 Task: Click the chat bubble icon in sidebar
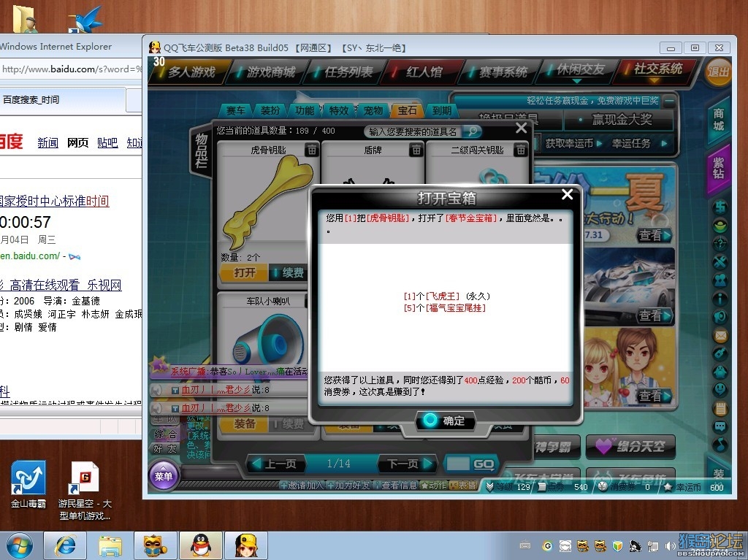click(x=720, y=426)
